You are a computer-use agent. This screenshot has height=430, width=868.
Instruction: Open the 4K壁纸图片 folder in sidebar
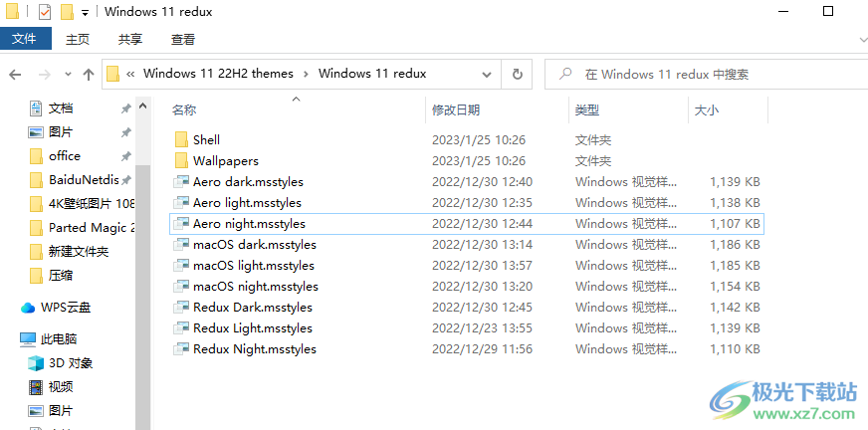[81, 204]
